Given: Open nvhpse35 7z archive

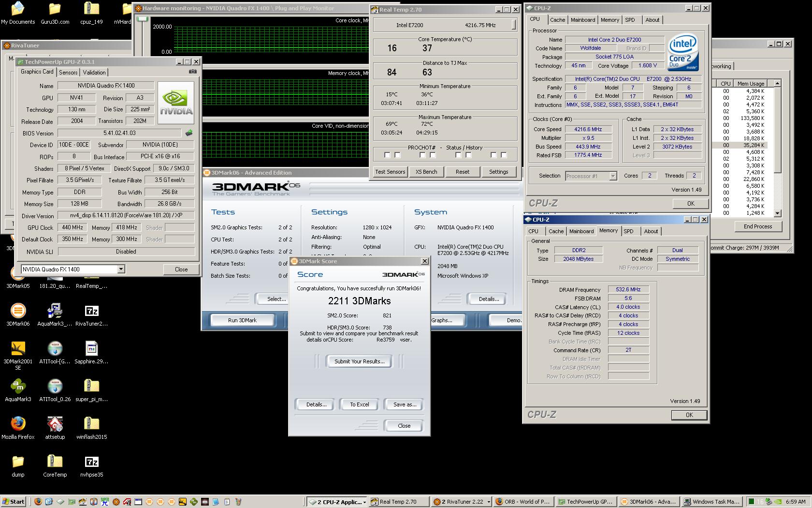Looking at the screenshot, I should (x=91, y=465).
